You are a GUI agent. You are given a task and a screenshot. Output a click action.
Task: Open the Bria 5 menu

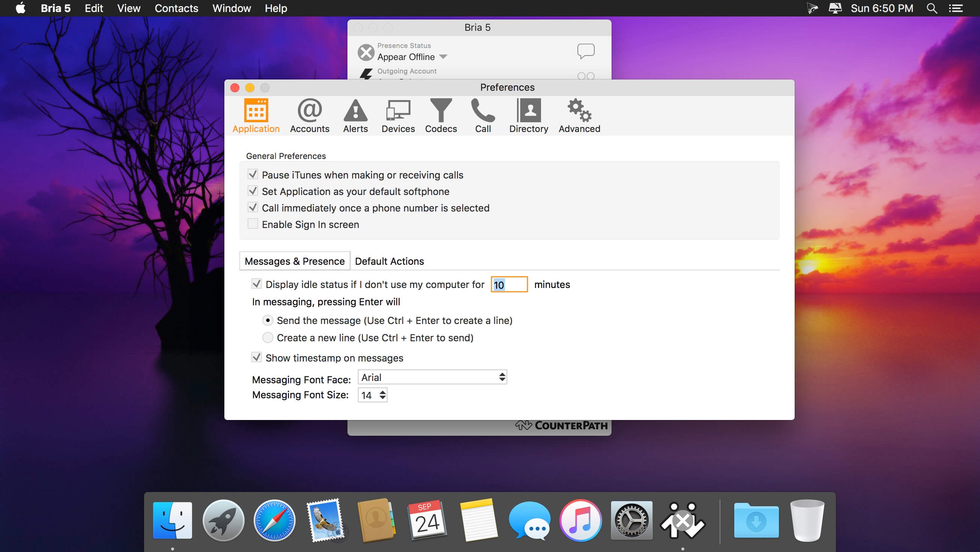coord(56,8)
